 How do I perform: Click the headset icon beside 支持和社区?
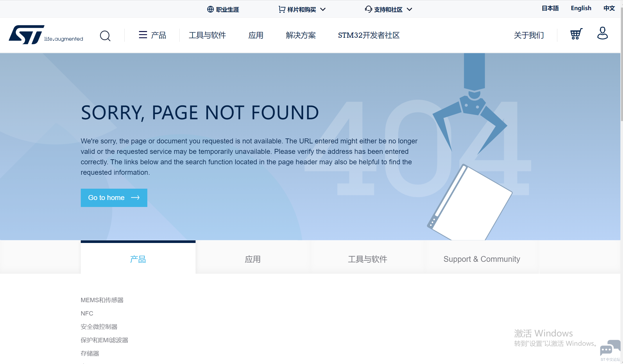368,9
